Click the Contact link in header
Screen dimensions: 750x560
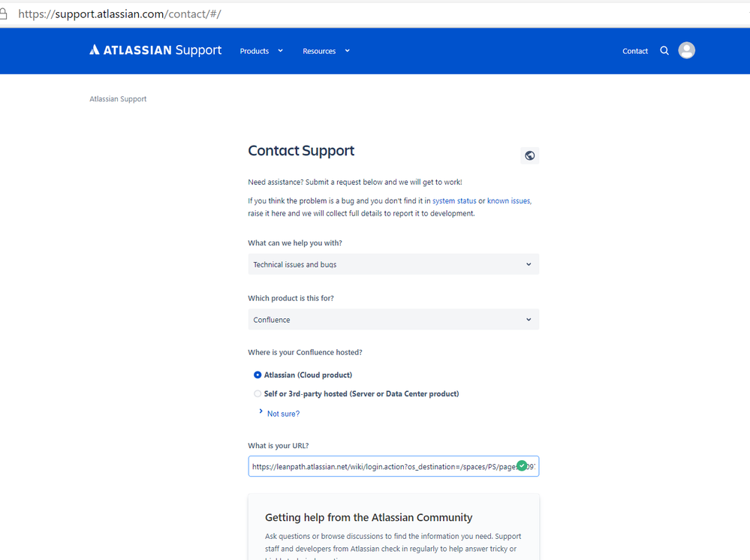coord(634,51)
